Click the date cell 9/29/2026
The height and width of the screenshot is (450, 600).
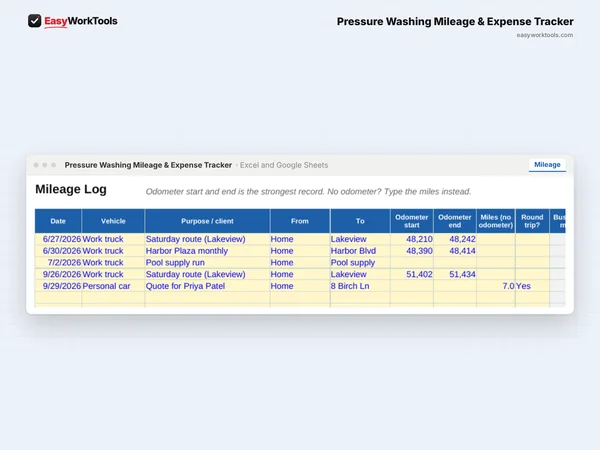(x=58, y=286)
